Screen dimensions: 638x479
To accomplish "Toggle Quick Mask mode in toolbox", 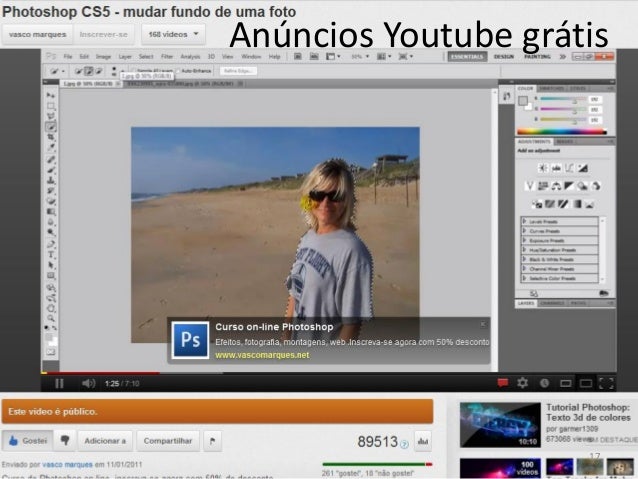I will coord(51,352).
